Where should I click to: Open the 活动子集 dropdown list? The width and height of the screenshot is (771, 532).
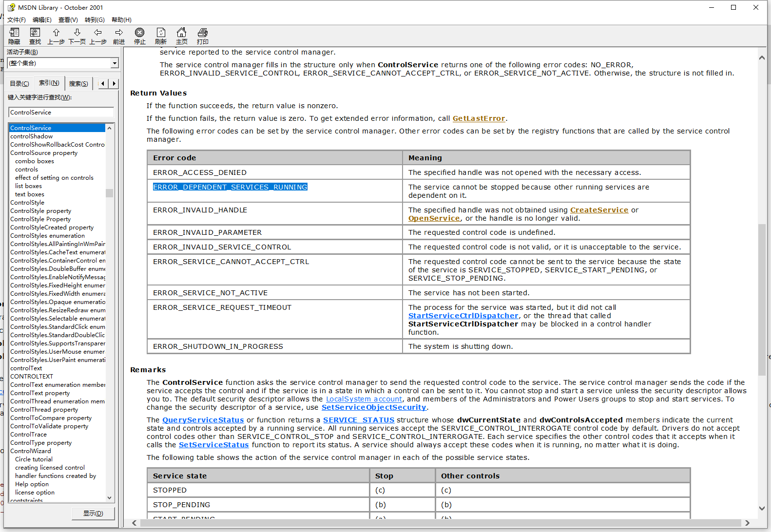(115, 63)
